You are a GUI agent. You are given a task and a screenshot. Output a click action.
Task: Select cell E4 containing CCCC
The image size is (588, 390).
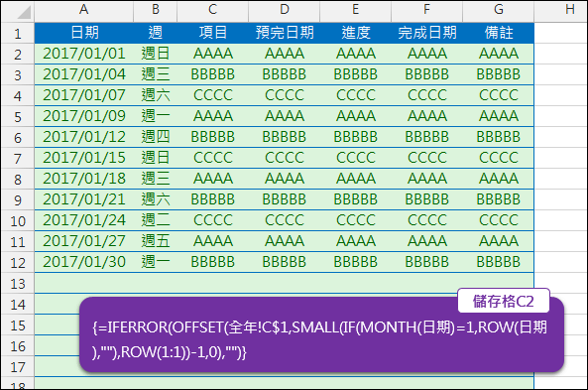pyautogui.click(x=356, y=95)
